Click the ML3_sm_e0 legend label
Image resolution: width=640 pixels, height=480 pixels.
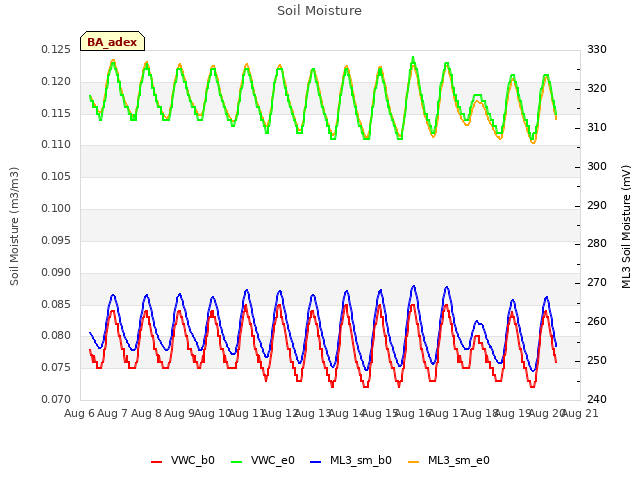click(x=459, y=460)
